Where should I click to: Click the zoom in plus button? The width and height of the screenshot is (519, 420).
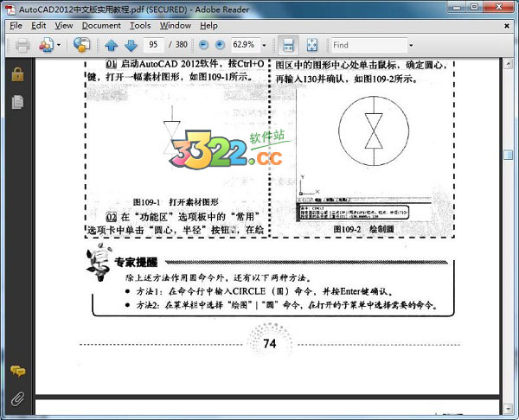click(220, 45)
